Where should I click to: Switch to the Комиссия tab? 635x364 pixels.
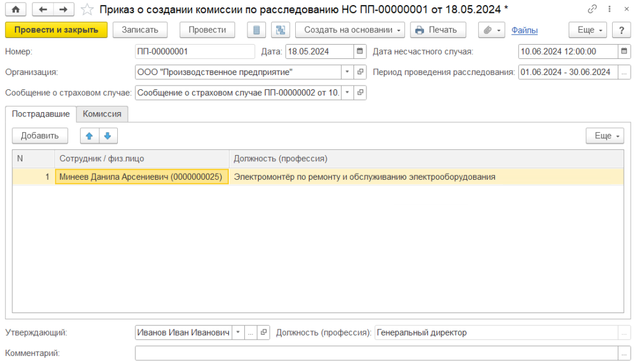(102, 114)
